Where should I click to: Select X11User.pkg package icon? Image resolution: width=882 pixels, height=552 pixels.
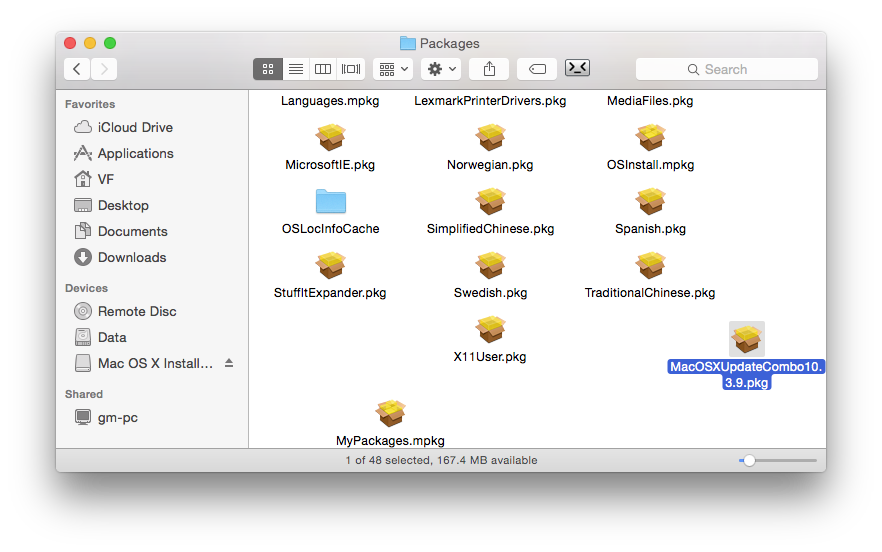(x=490, y=329)
